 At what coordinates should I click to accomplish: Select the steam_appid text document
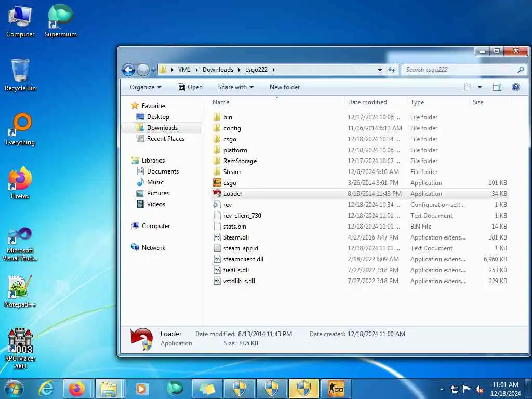click(x=241, y=248)
